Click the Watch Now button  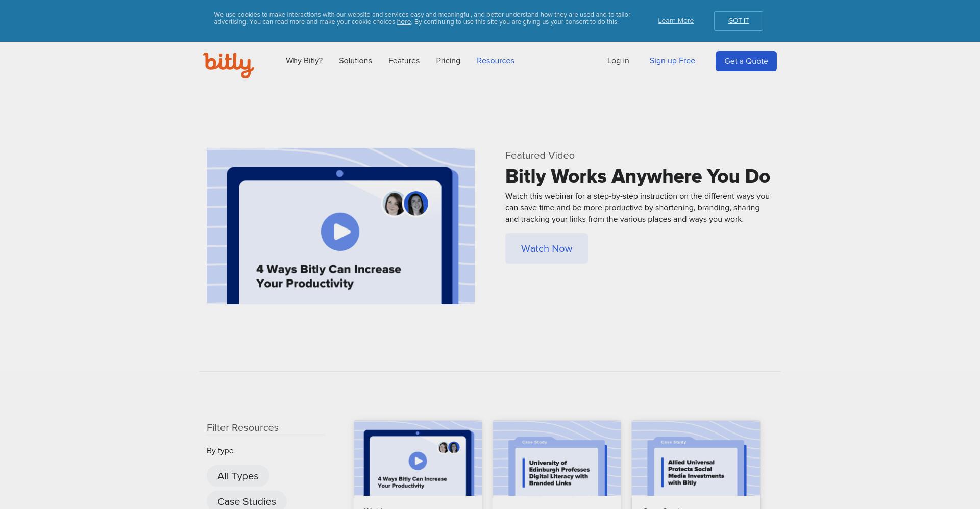coord(547,248)
